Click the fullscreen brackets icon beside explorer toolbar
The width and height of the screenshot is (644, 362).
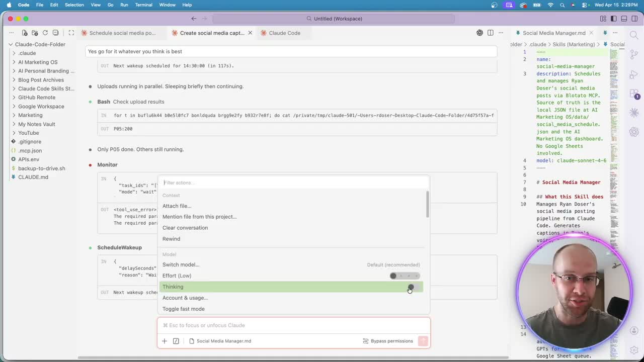point(71,33)
